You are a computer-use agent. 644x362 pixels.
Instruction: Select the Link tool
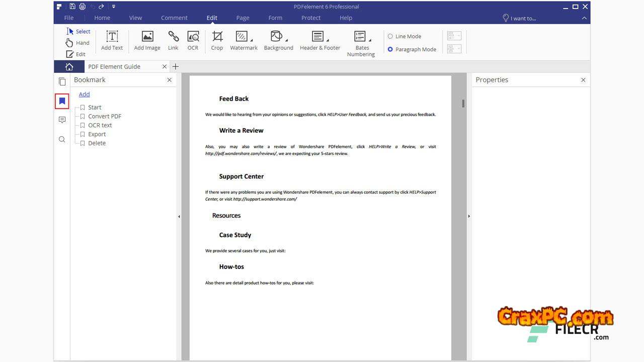(173, 40)
